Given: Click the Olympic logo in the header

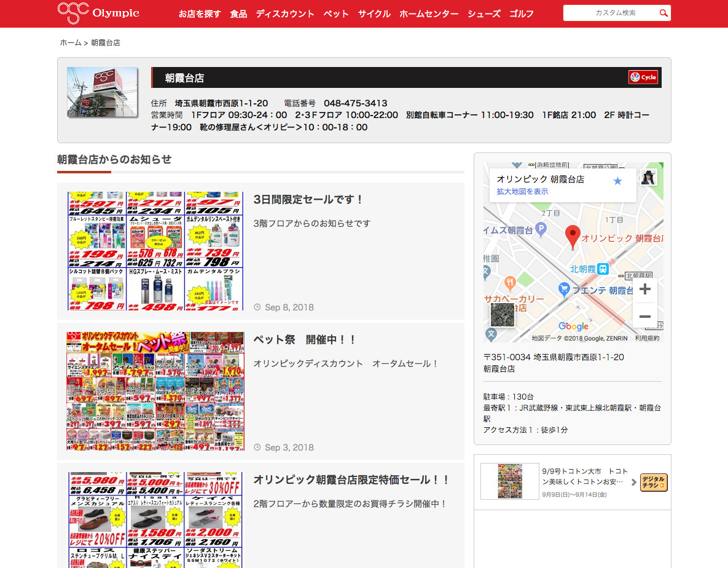Looking at the screenshot, I should click(x=98, y=13).
